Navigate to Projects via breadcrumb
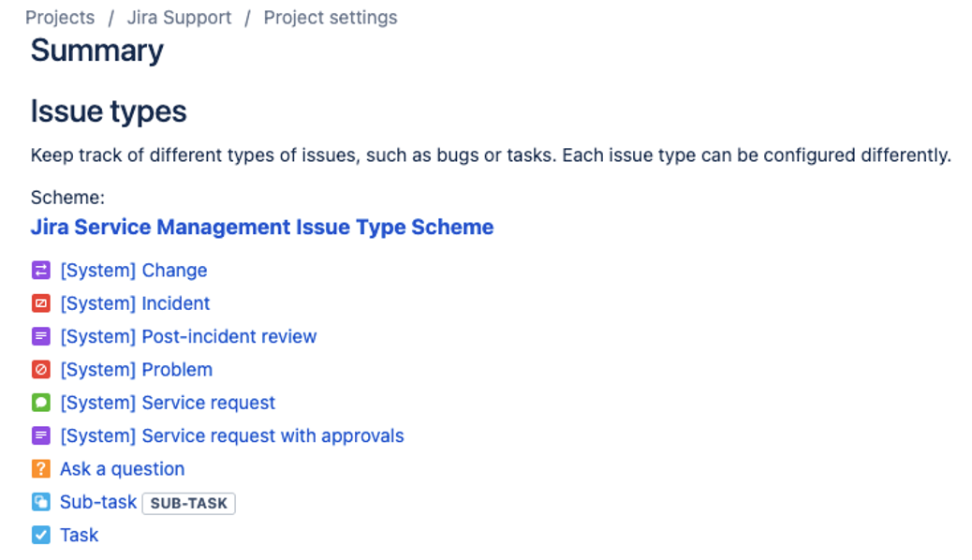Viewport: 972px width, 560px height. pos(60,17)
